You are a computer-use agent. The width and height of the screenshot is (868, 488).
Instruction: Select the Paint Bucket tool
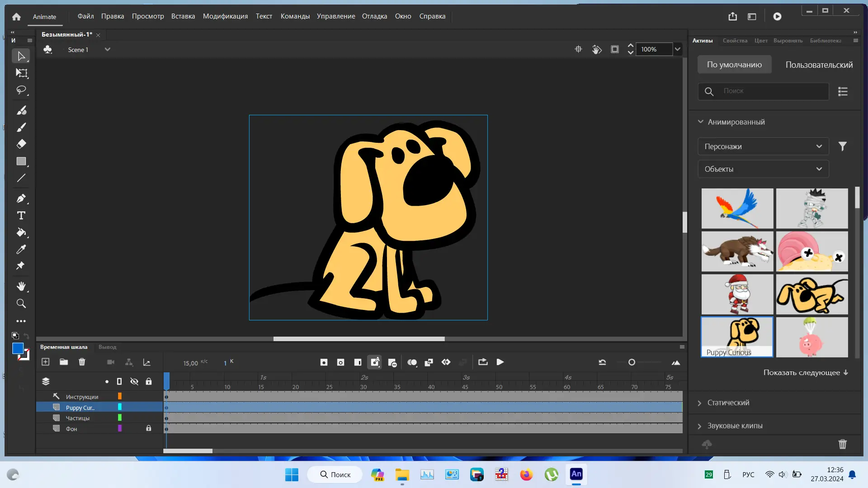(21, 232)
